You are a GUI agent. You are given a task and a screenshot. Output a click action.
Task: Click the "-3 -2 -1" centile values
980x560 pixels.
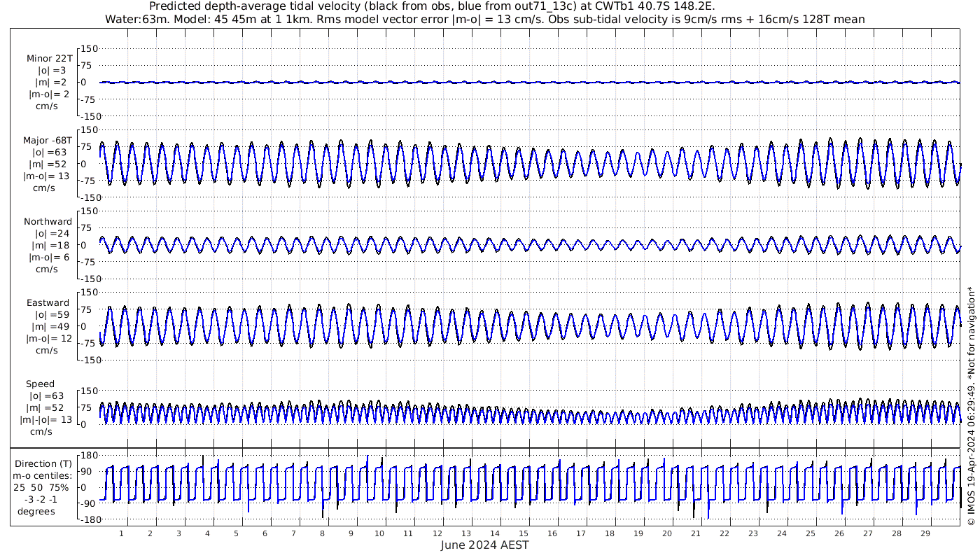pos(42,499)
